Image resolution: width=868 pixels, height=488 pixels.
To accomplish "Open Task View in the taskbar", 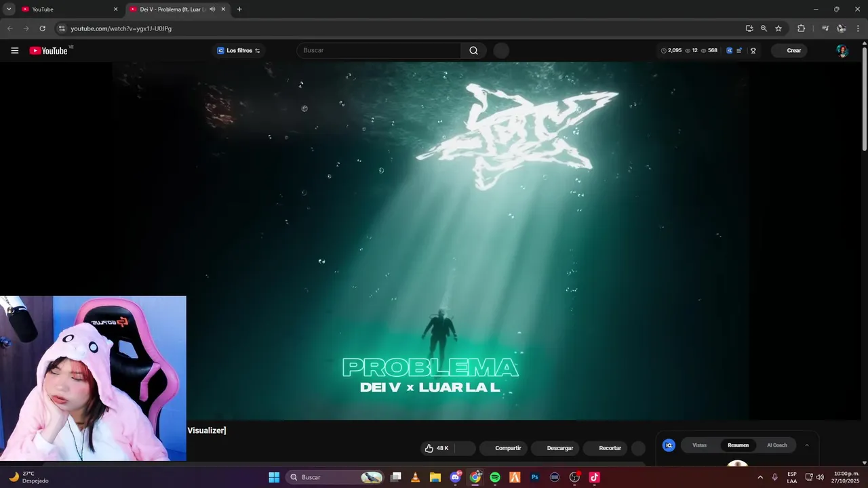I will pos(396,477).
